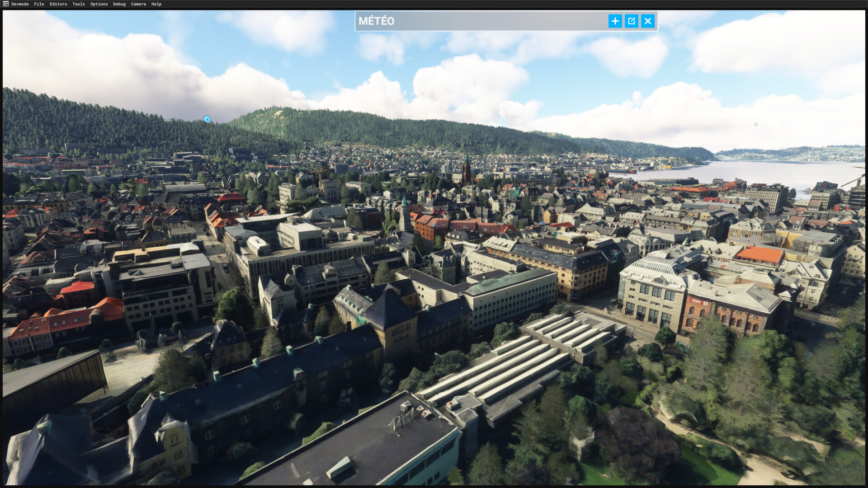This screenshot has height=488, width=868.
Task: Click the blue landmark marker on the hillside
Action: [207, 119]
